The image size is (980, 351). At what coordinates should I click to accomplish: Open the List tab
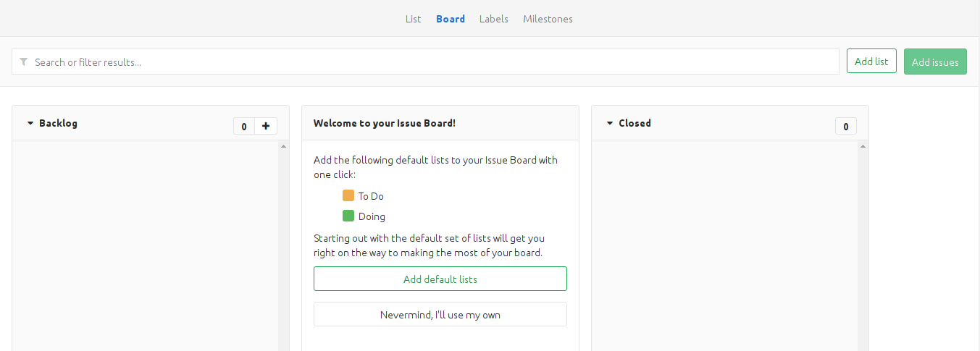coord(413,19)
